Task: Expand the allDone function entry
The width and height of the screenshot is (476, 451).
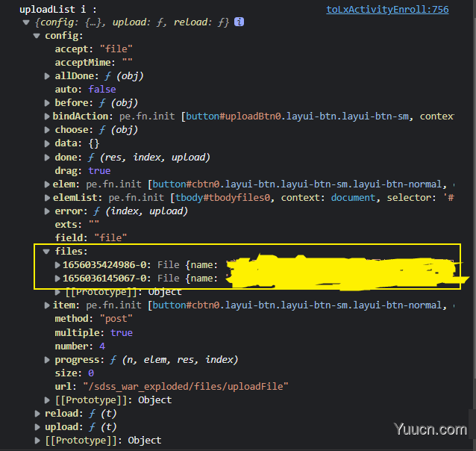Action: click(x=47, y=76)
